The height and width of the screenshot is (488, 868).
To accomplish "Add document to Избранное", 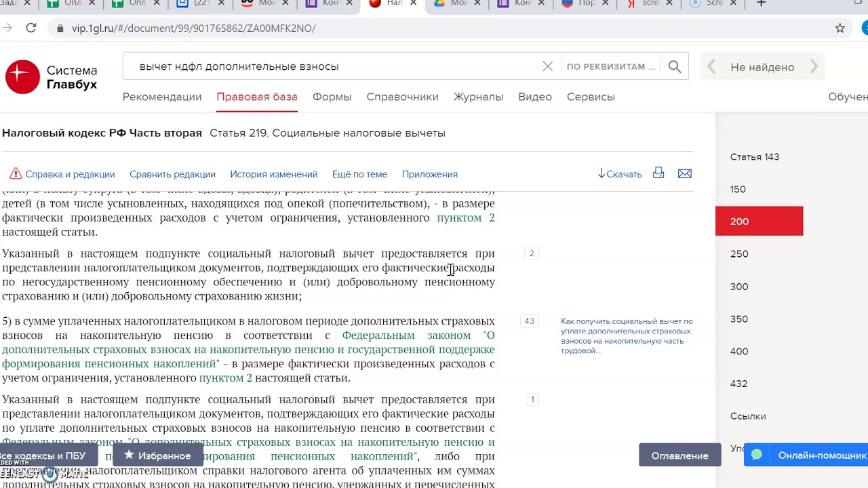I will pos(157,455).
